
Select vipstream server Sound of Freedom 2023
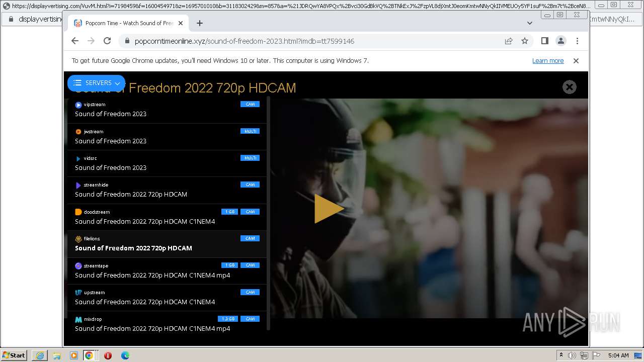point(167,110)
